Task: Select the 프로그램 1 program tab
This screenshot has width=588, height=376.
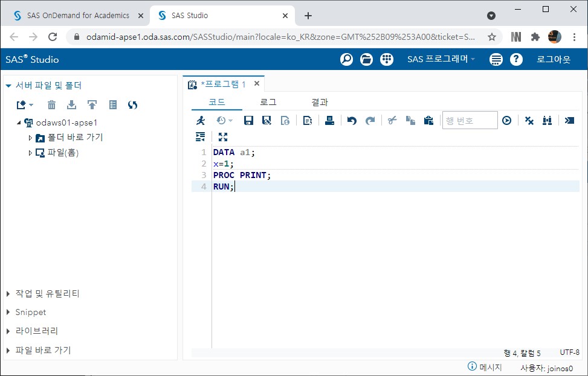Action: click(223, 84)
